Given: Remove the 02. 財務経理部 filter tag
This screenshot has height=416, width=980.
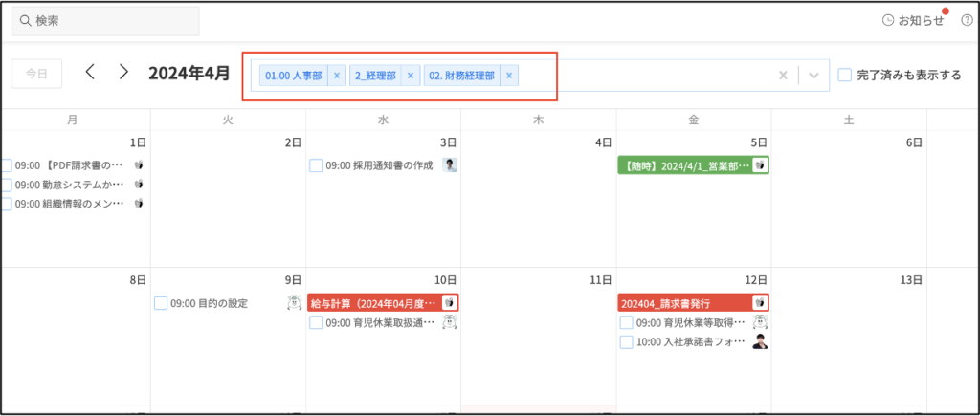Looking at the screenshot, I should (509, 76).
